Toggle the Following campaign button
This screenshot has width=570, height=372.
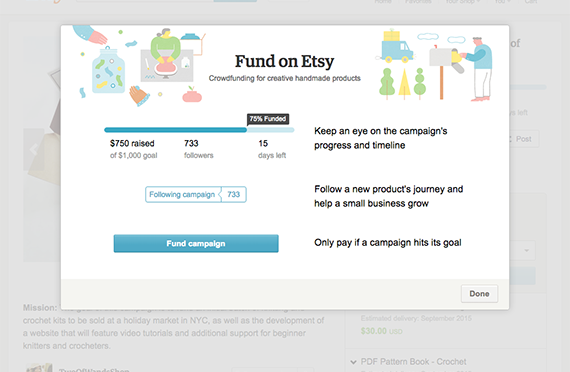(183, 195)
